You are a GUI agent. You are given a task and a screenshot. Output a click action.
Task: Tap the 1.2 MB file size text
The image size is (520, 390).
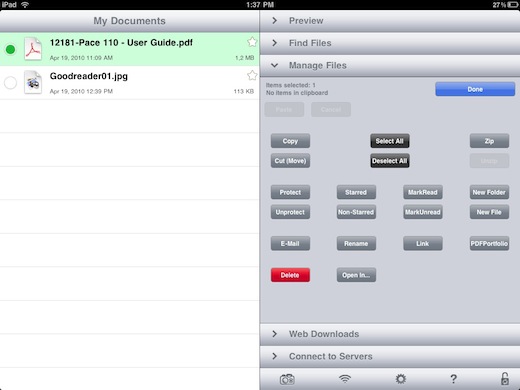coord(245,58)
